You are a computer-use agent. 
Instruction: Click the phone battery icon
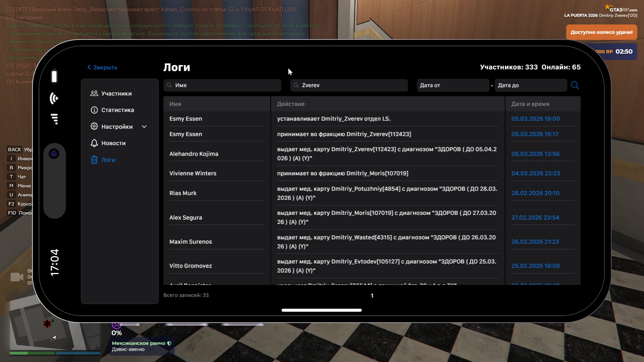click(54, 76)
